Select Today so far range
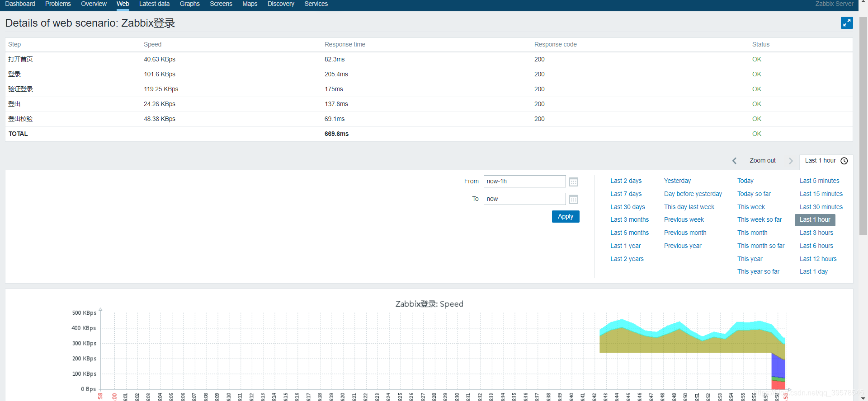This screenshot has height=401, width=868. point(754,194)
